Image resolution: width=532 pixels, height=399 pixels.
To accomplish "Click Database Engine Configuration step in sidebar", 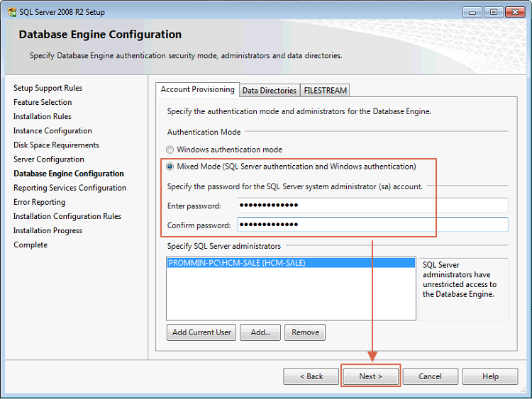I will (69, 174).
